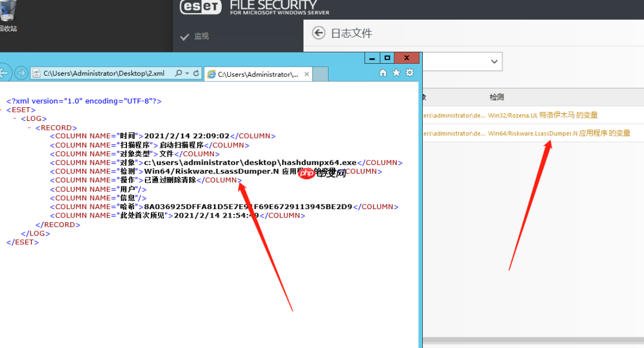644x348 pixels.
Task: Open Internet Explorer Tools gear icon
Action: 410,72
